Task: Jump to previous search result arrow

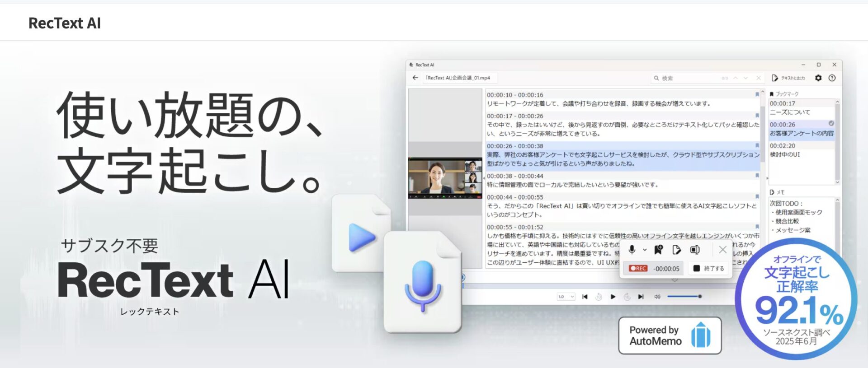Action: tap(736, 78)
